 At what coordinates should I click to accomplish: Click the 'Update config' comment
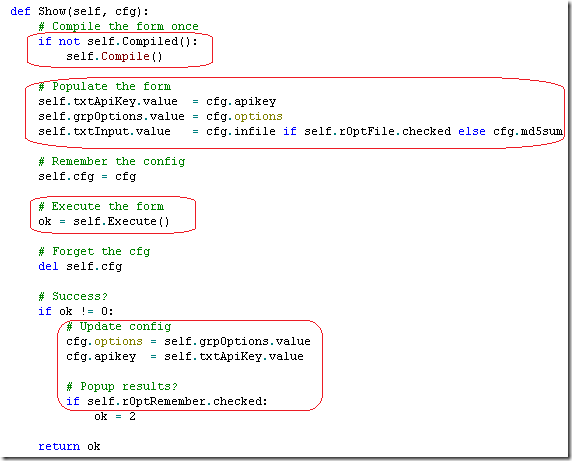[119, 326]
